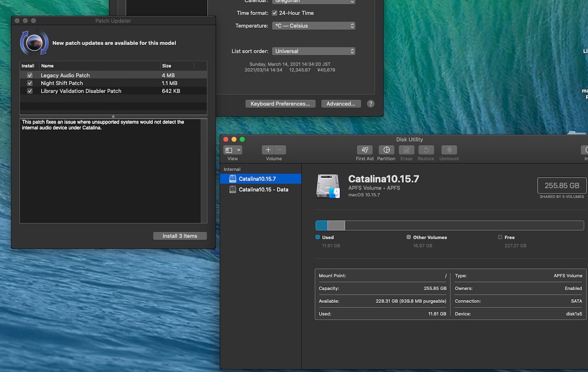Screen dimensions: 588x372
Task: Click the Other Volumes legend label
Action: point(430,237)
